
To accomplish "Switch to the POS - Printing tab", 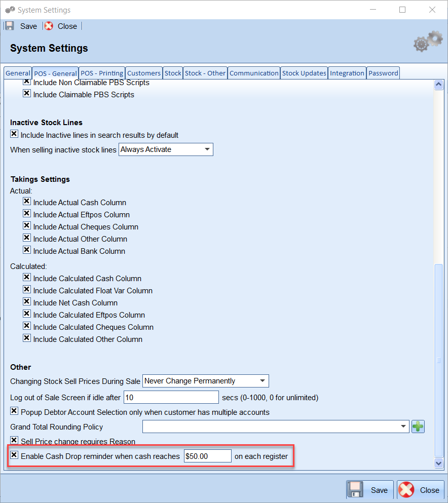I will [102, 73].
